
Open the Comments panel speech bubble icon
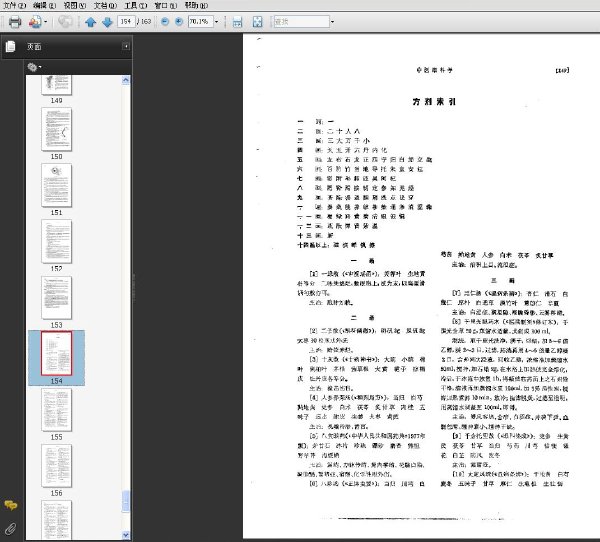click(10, 506)
